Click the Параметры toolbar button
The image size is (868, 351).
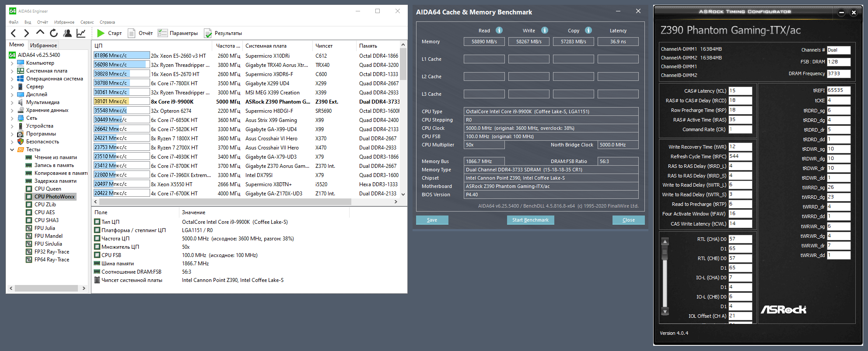pyautogui.click(x=178, y=33)
